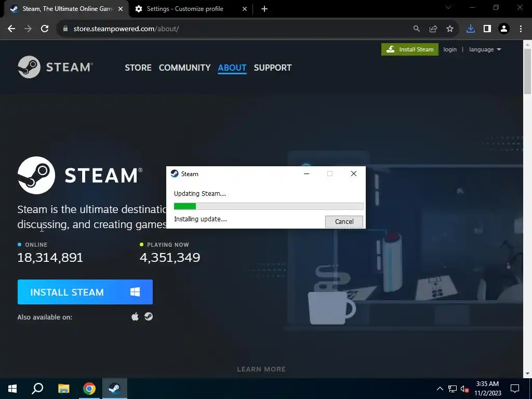The width and height of the screenshot is (532, 399).
Task: Click the Chrome taskbar icon
Action: tap(89, 389)
